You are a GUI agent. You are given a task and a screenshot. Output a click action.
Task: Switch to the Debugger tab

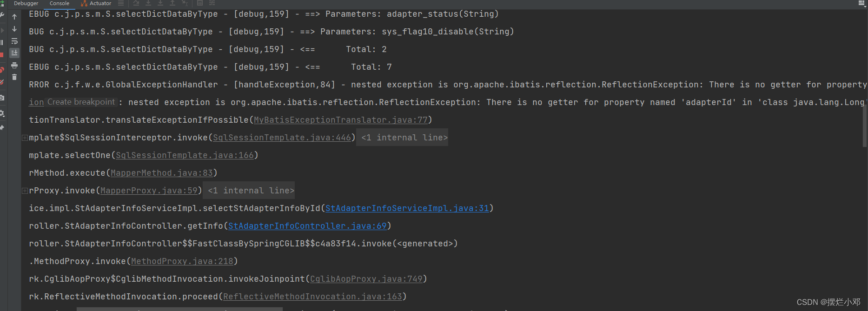tap(26, 3)
